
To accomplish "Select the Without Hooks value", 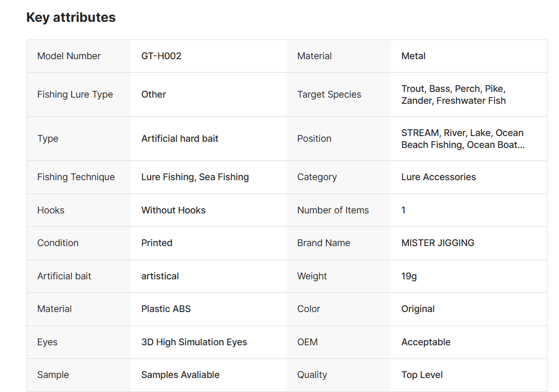I will tap(173, 210).
